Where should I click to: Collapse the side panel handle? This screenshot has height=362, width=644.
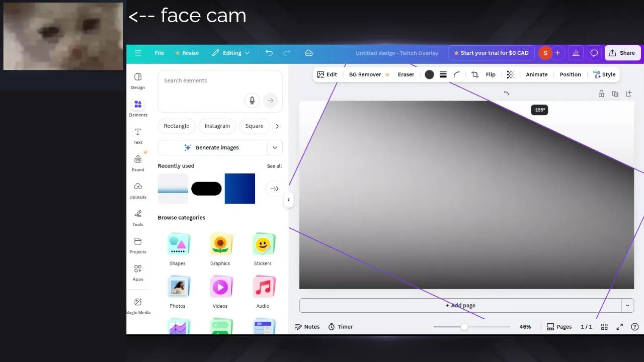click(x=288, y=200)
